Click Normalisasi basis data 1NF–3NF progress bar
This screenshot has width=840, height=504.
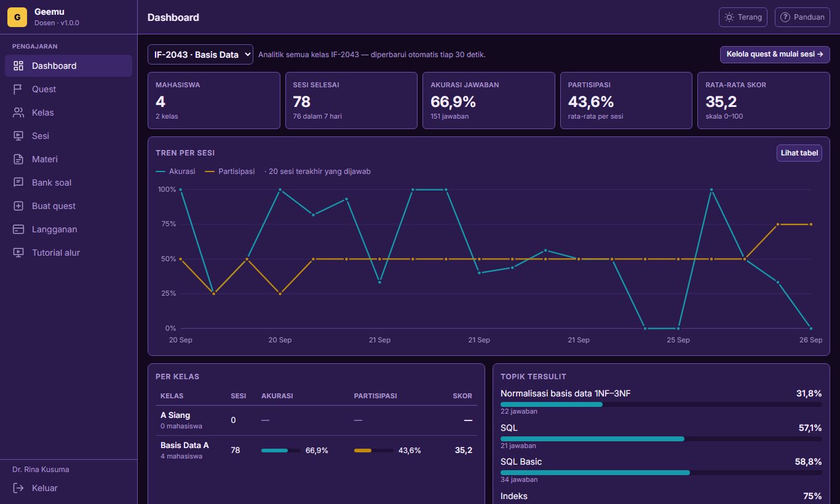(x=661, y=404)
